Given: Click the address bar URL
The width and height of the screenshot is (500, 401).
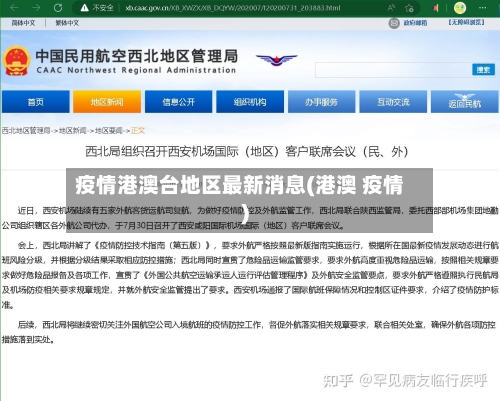Looking at the screenshot, I should tap(233, 8).
